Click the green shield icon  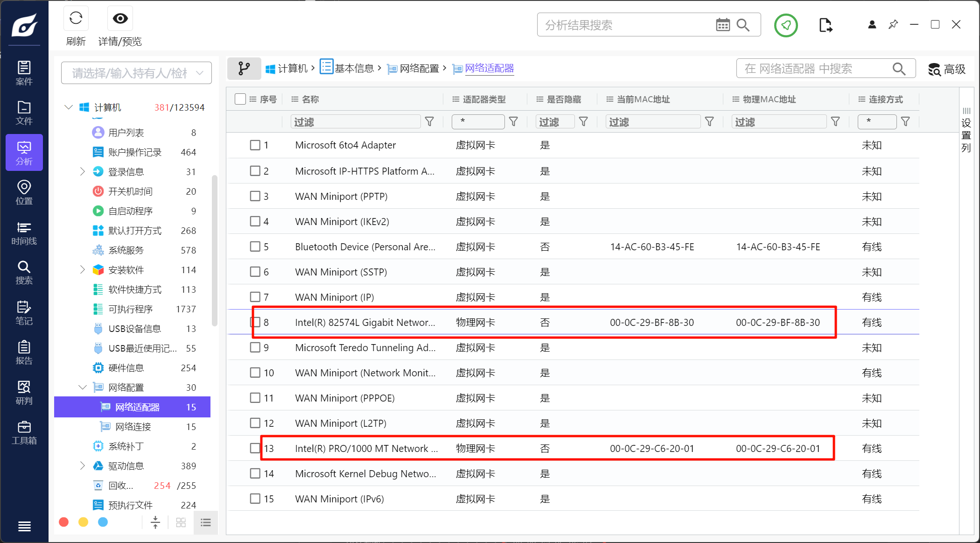(786, 25)
